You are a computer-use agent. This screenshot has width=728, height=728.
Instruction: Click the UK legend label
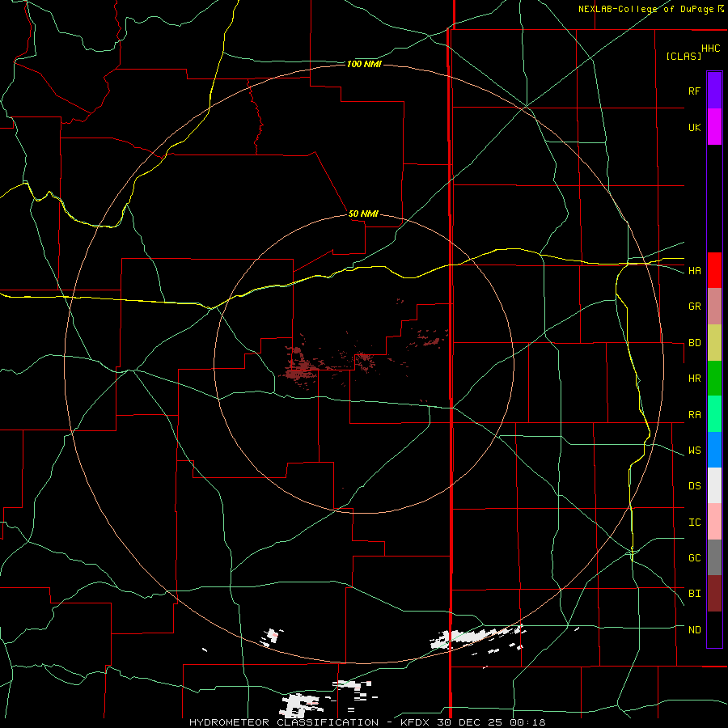694,127
